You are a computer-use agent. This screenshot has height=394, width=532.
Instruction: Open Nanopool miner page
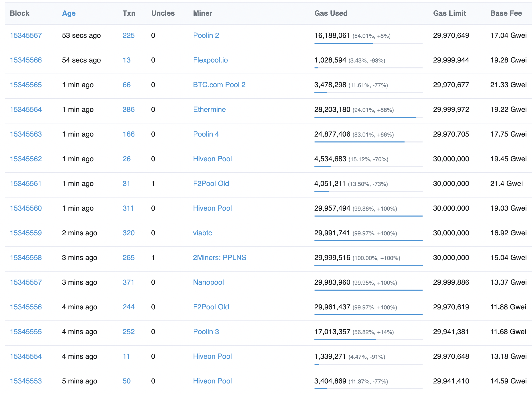click(208, 282)
